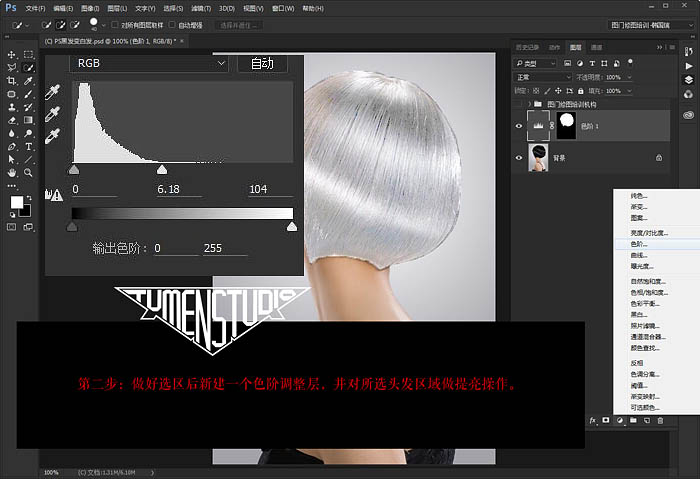Image resolution: width=700 pixels, height=479 pixels.
Task: Select the Brush tool
Action: (29, 94)
